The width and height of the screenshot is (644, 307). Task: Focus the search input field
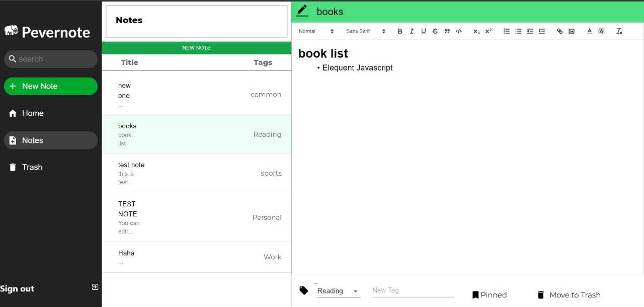click(51, 59)
